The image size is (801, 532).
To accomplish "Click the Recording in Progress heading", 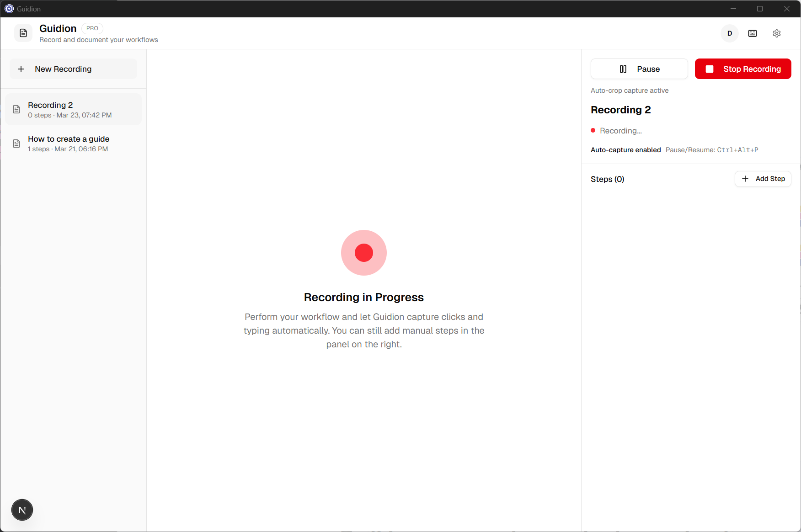I will click(x=364, y=298).
